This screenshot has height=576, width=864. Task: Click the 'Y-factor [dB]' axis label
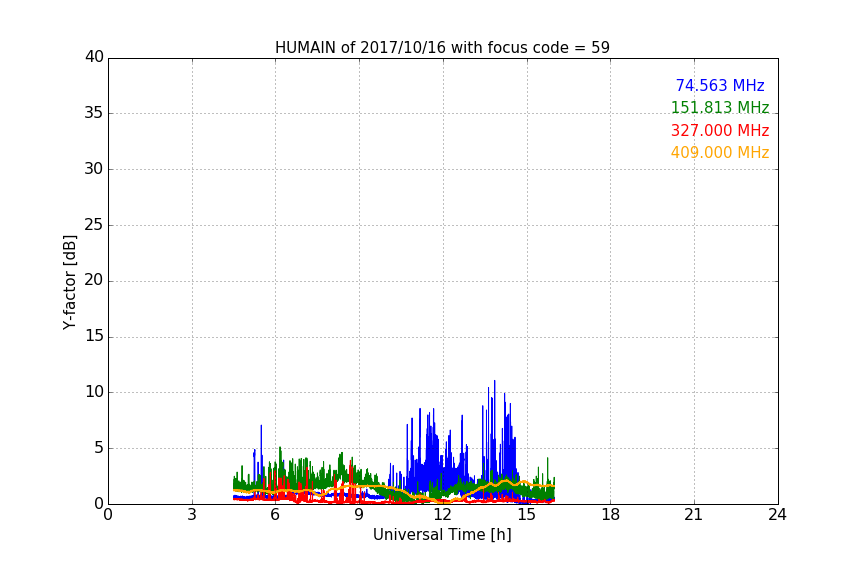[69, 282]
